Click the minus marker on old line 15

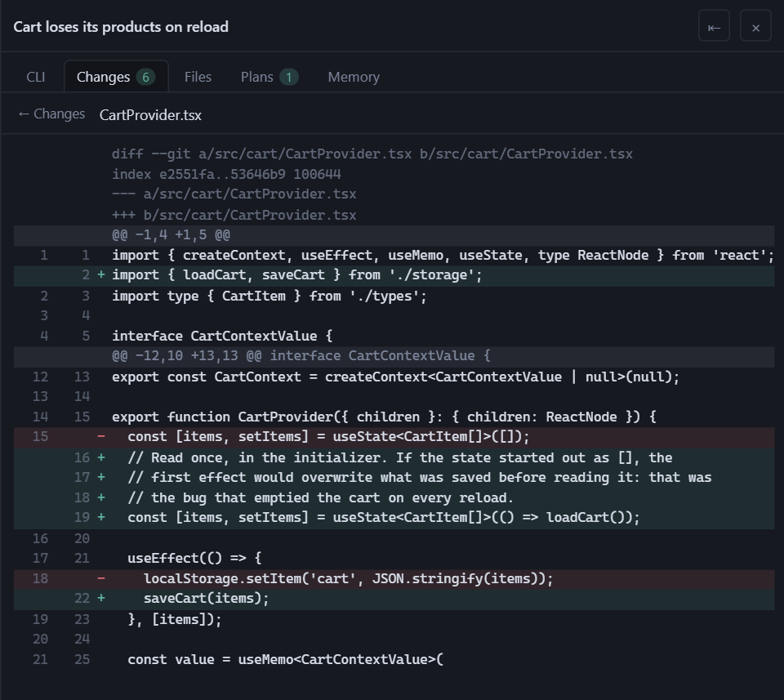[x=101, y=436]
